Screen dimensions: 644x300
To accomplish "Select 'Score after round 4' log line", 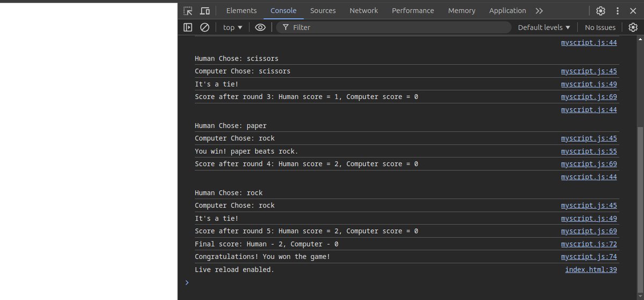I will (306, 164).
